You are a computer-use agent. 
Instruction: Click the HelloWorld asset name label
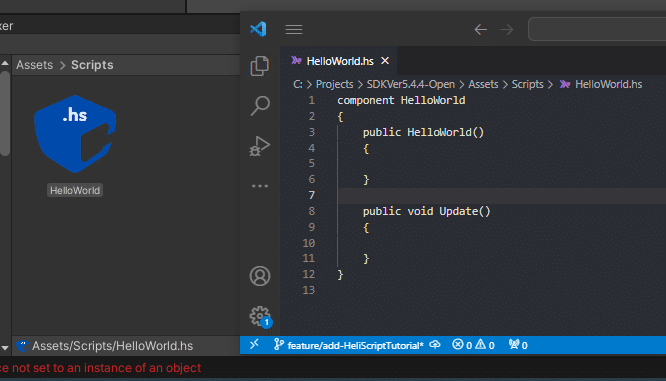coord(75,190)
